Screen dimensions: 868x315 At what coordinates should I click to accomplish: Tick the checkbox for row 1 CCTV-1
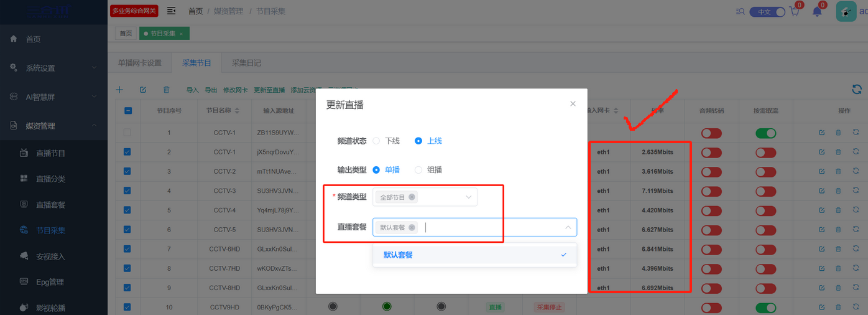coord(127,133)
